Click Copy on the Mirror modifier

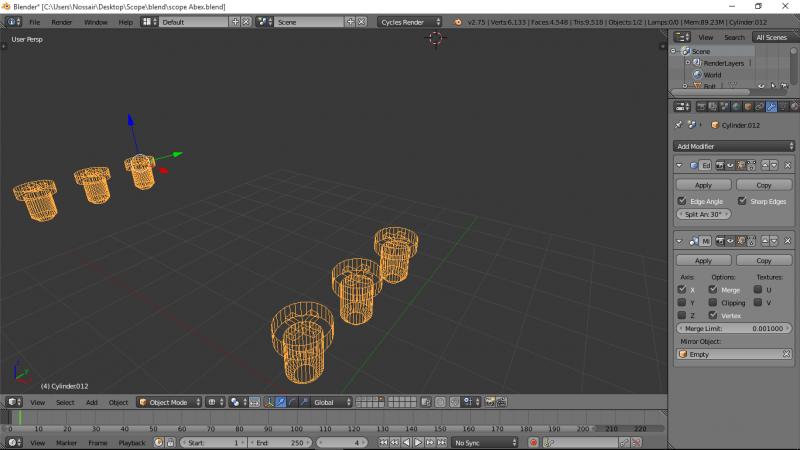[764, 260]
